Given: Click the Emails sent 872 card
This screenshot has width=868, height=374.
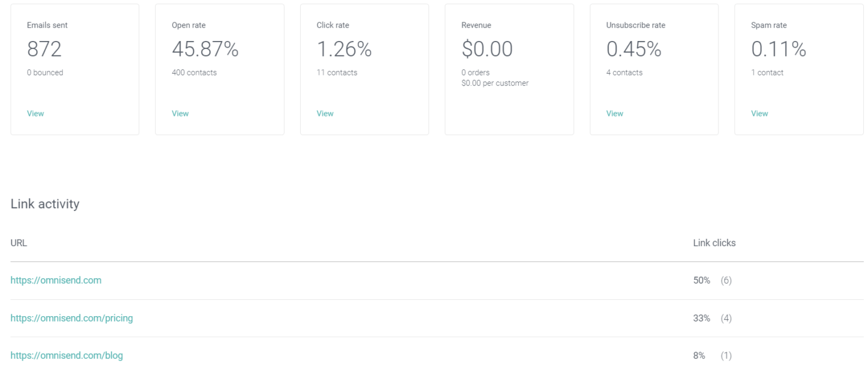Looking at the screenshot, I should [x=75, y=69].
